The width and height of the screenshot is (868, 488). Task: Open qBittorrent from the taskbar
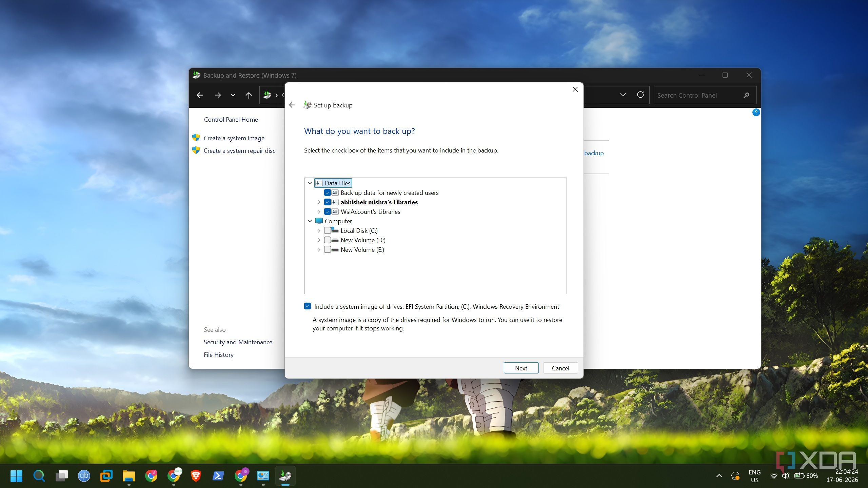tap(84, 476)
